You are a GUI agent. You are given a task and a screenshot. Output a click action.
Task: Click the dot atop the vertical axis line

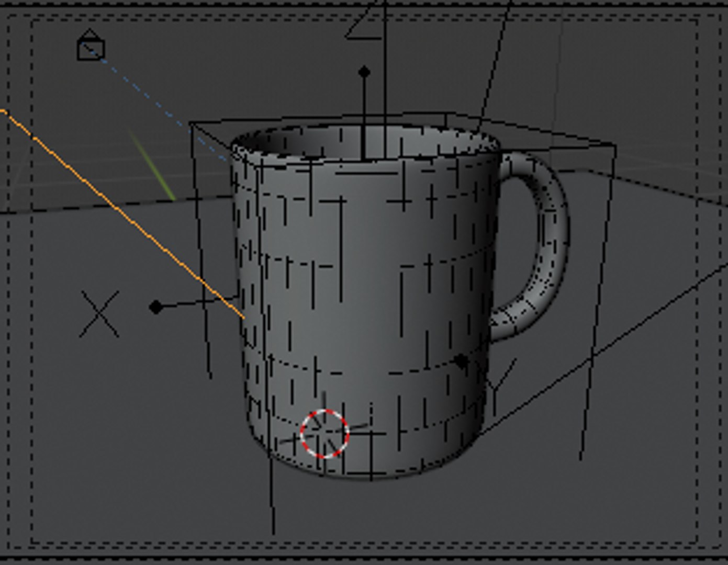pyautogui.click(x=364, y=72)
